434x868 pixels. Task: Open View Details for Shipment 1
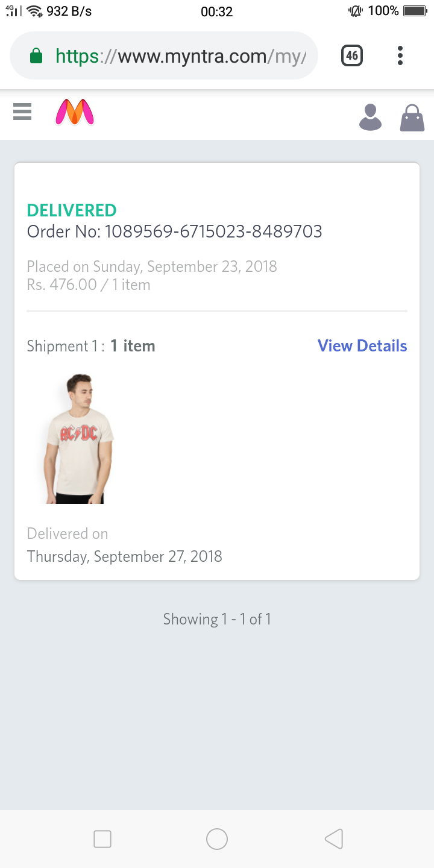point(362,346)
